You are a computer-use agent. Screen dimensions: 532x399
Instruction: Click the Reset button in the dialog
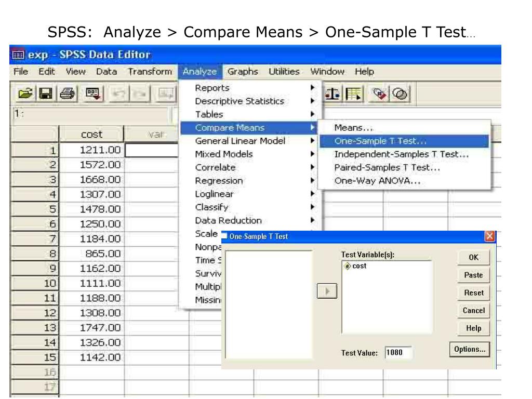(474, 292)
